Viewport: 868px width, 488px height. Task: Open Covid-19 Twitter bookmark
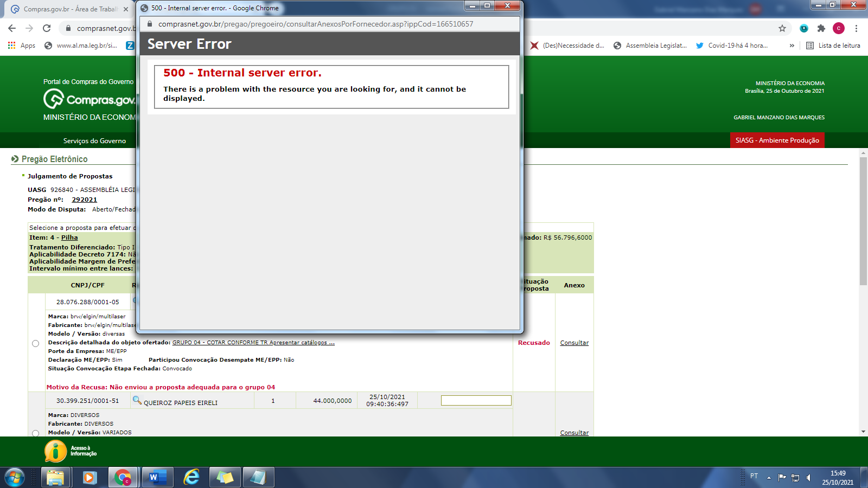732,46
